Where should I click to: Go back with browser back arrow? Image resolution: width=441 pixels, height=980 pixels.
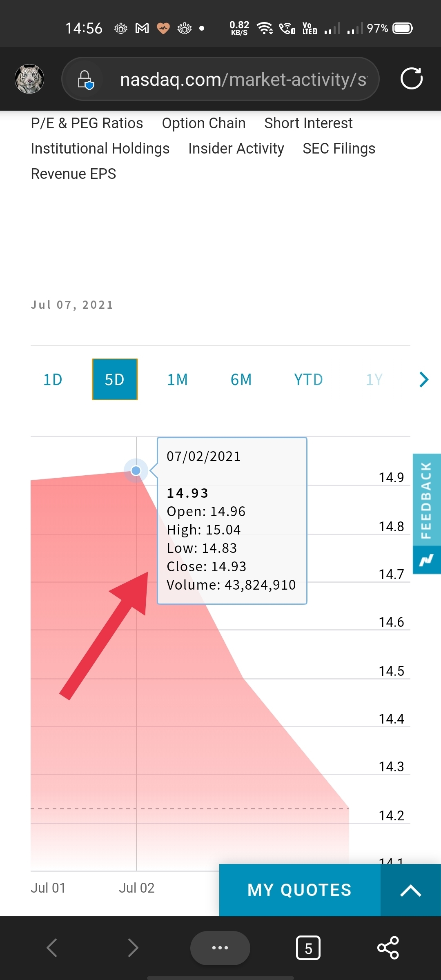pos(52,948)
